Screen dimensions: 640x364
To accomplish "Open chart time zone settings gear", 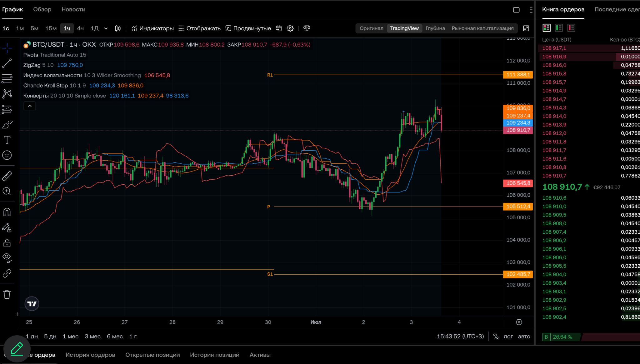I will [x=519, y=322].
